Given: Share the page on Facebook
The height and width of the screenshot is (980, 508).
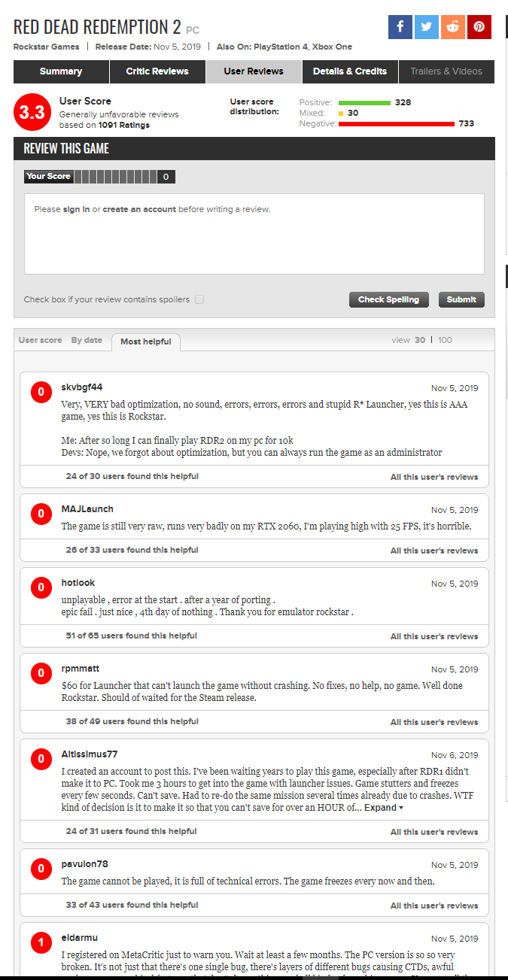Looking at the screenshot, I should (400, 27).
